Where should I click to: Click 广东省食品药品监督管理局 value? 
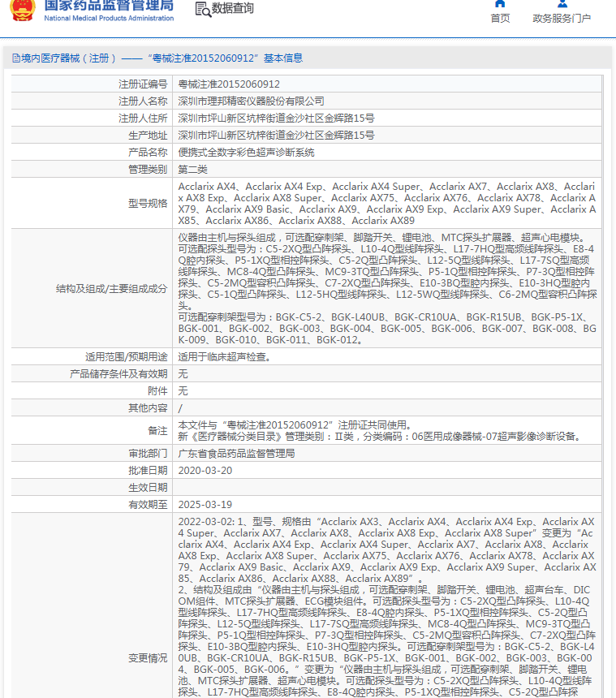(x=236, y=454)
